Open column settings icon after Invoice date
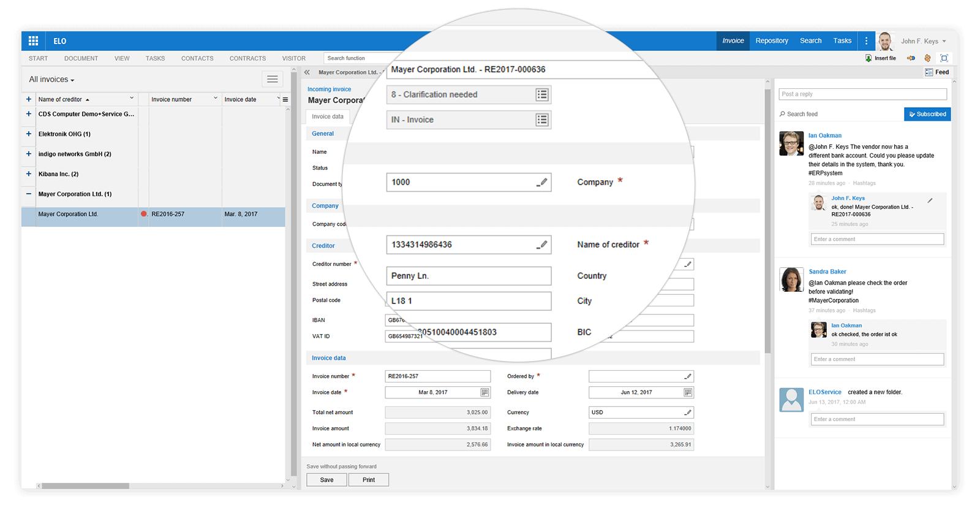Image resolution: width=980 pixels, height=510 pixels. coord(285,99)
